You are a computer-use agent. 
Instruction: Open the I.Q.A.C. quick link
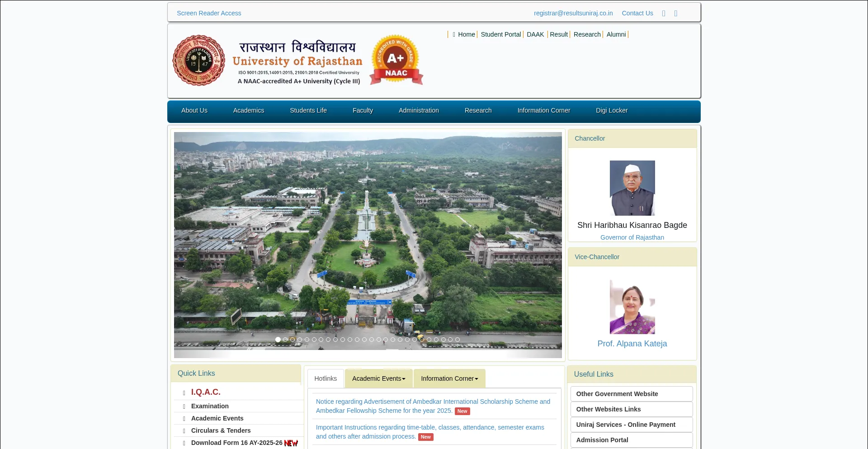click(206, 392)
